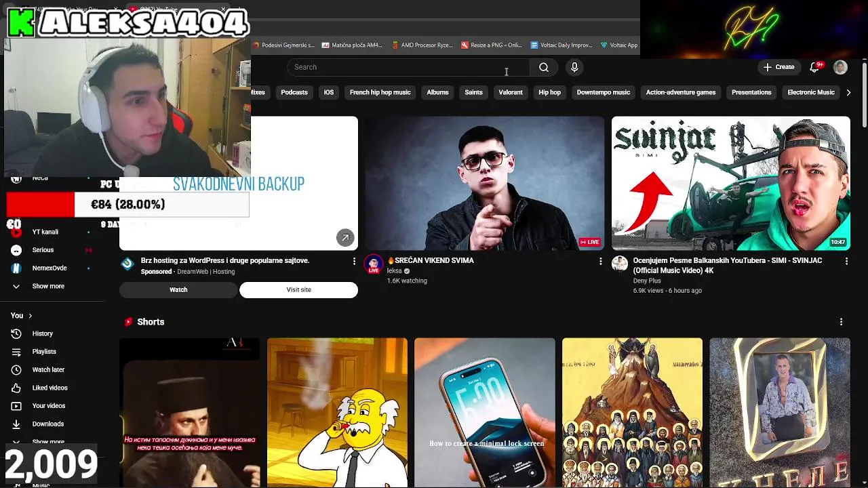Viewport: 868px width, 488px height.
Task: Open the Playlists sidebar icon
Action: tap(16, 352)
